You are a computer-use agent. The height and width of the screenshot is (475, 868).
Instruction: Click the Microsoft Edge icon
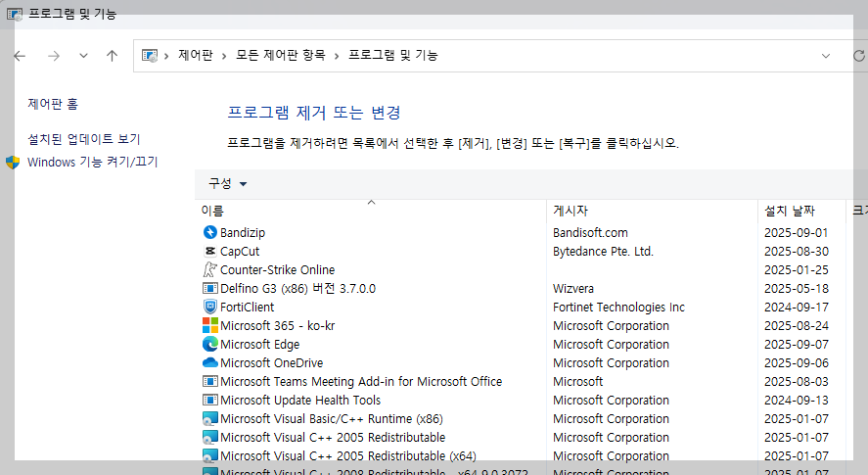tap(209, 344)
